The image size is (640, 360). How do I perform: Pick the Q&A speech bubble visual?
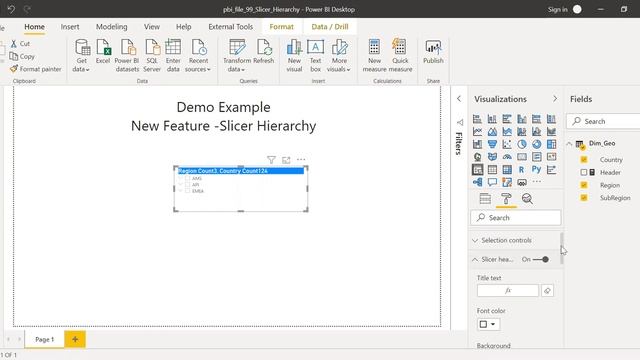point(492,182)
